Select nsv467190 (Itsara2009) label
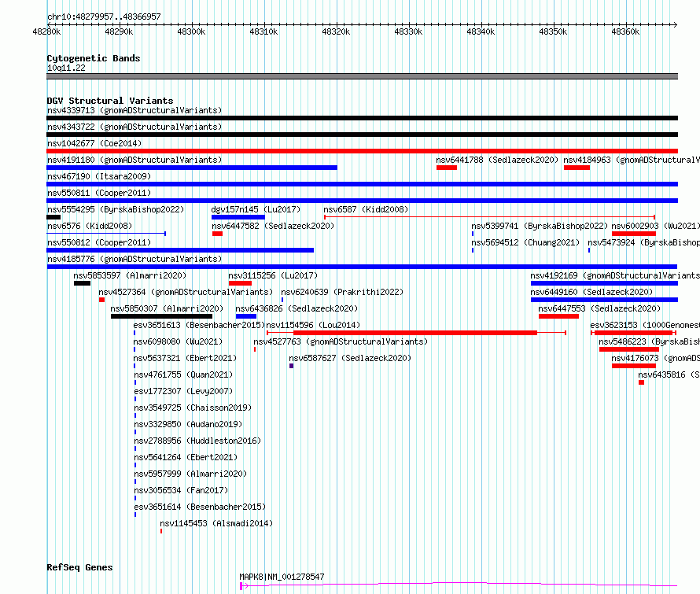The height and width of the screenshot is (594, 700). (x=99, y=176)
